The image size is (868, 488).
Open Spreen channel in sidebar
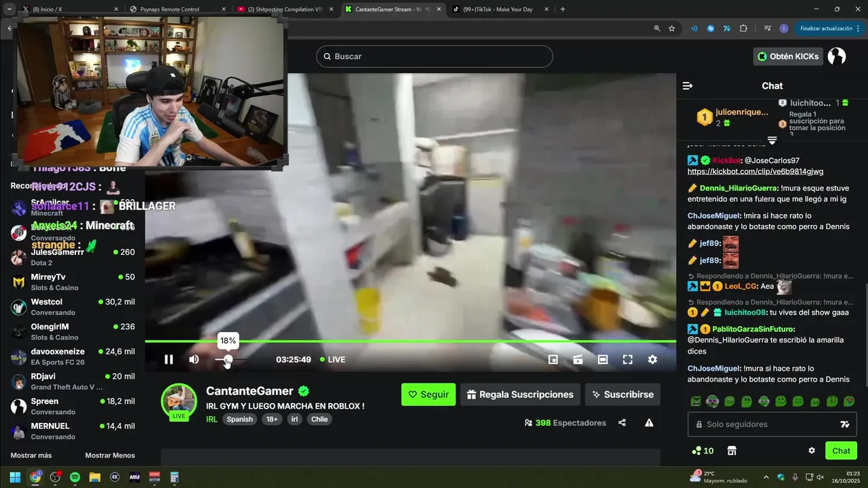[x=73, y=406]
